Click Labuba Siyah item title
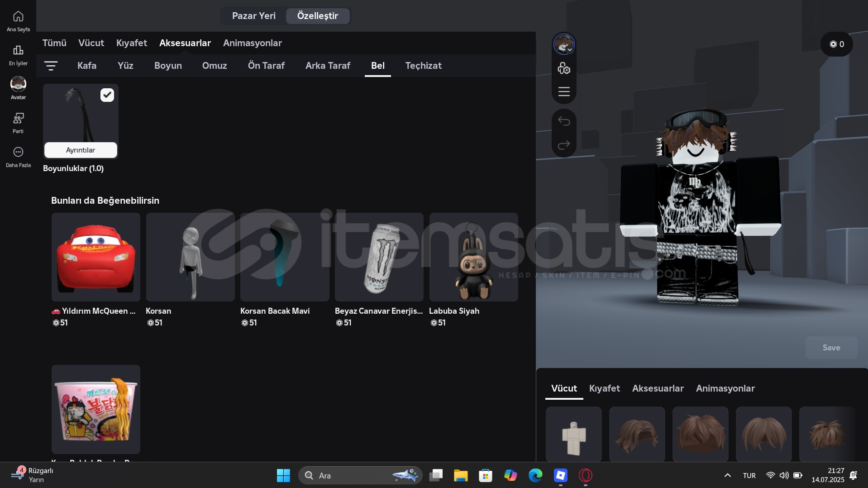868x488 pixels. pos(454,311)
